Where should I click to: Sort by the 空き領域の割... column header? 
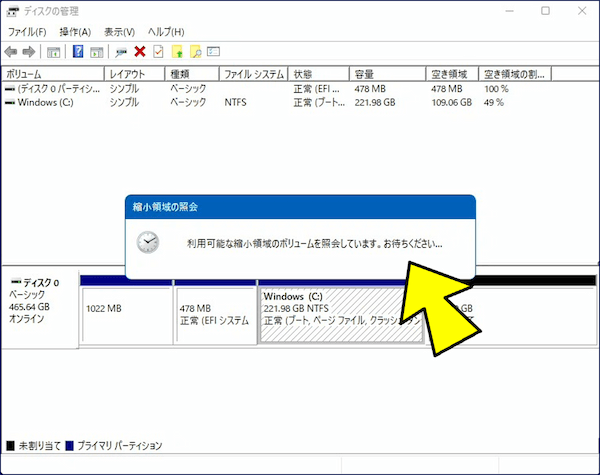pyautogui.click(x=515, y=74)
